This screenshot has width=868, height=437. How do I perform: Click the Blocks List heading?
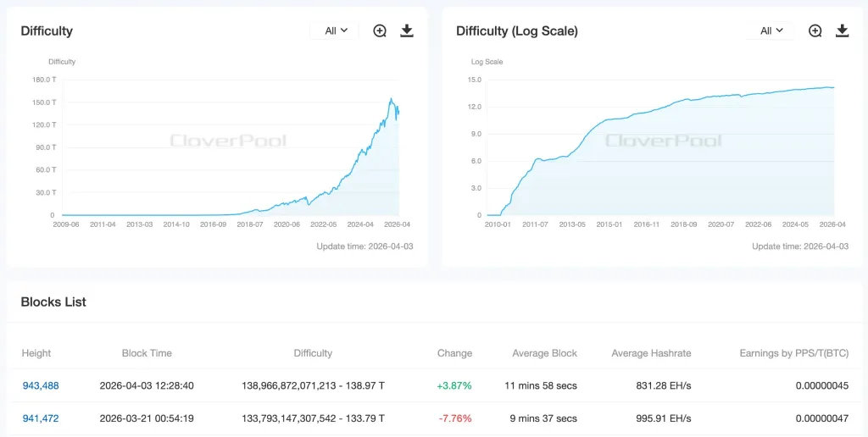point(53,302)
